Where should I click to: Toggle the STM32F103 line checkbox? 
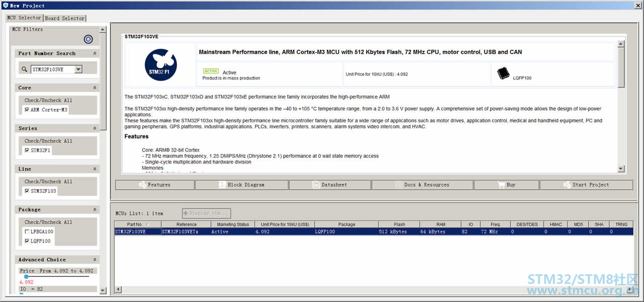point(27,191)
